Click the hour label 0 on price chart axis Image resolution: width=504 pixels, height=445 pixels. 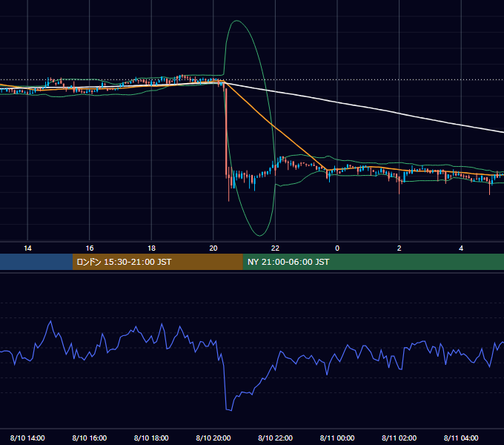[x=337, y=248]
